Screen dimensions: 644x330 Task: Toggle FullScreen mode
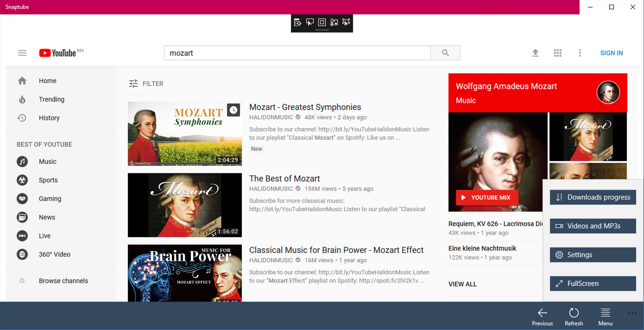(x=593, y=284)
